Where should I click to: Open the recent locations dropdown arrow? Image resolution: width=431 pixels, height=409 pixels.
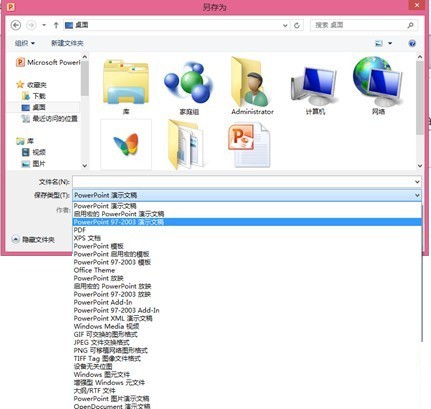[44, 25]
